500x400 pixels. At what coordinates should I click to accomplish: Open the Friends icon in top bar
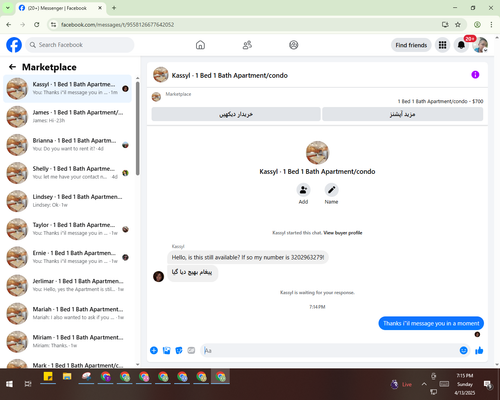[247, 45]
